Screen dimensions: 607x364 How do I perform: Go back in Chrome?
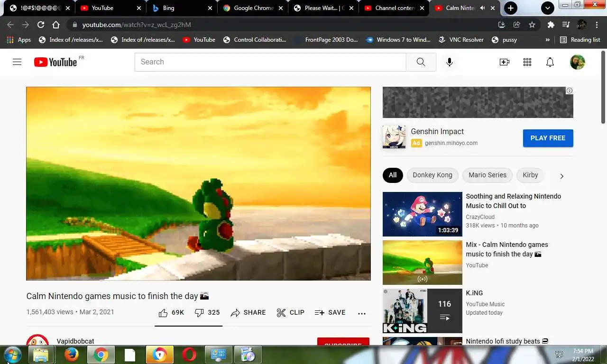(10, 25)
